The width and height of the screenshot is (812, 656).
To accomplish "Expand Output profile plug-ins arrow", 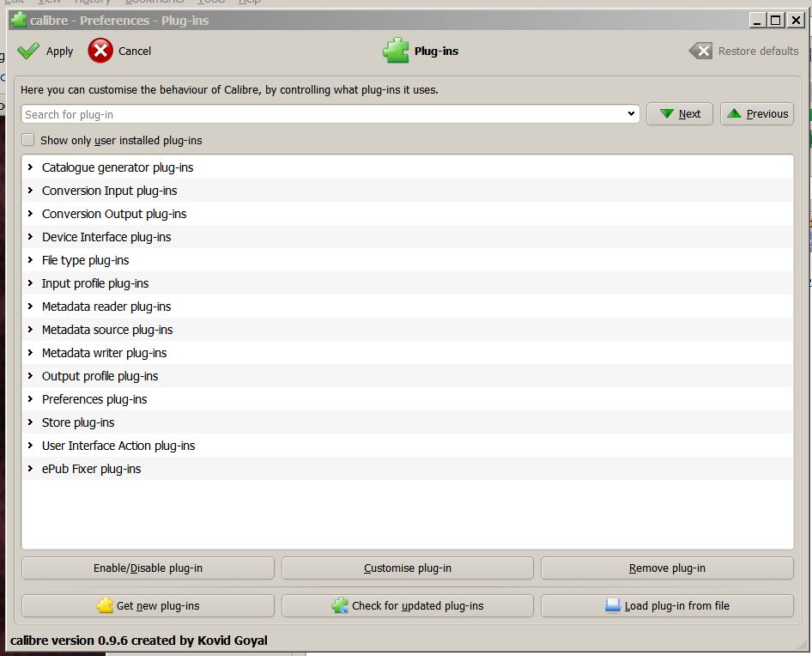I will pyautogui.click(x=30, y=376).
